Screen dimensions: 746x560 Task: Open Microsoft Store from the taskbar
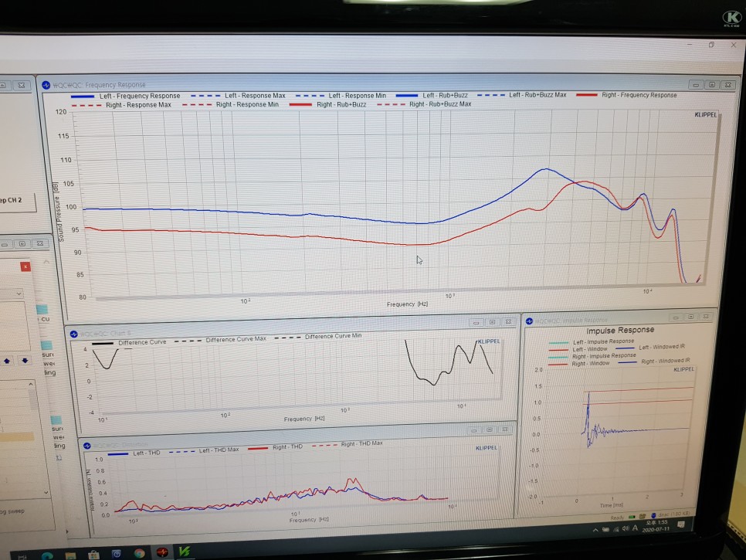coord(93,555)
